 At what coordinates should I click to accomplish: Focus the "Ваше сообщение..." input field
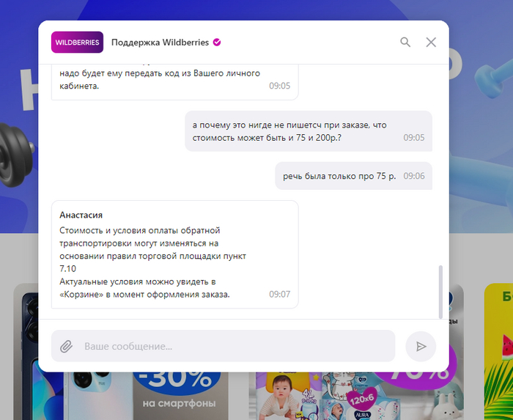tap(223, 346)
